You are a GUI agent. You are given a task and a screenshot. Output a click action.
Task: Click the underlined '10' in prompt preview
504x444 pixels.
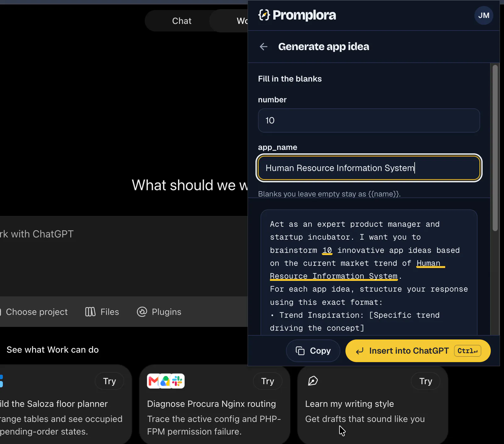coord(327,250)
